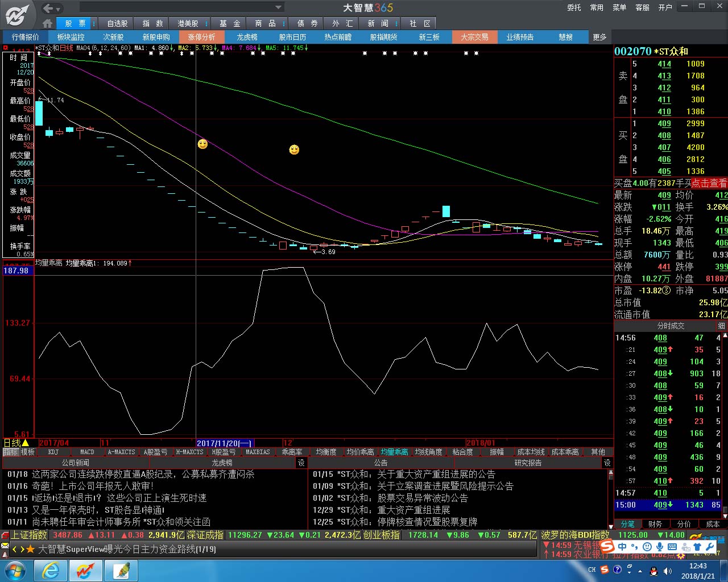Image resolution: width=728 pixels, height=582 pixels.
Task: Click the blue help tray icon
Action: tap(618, 570)
